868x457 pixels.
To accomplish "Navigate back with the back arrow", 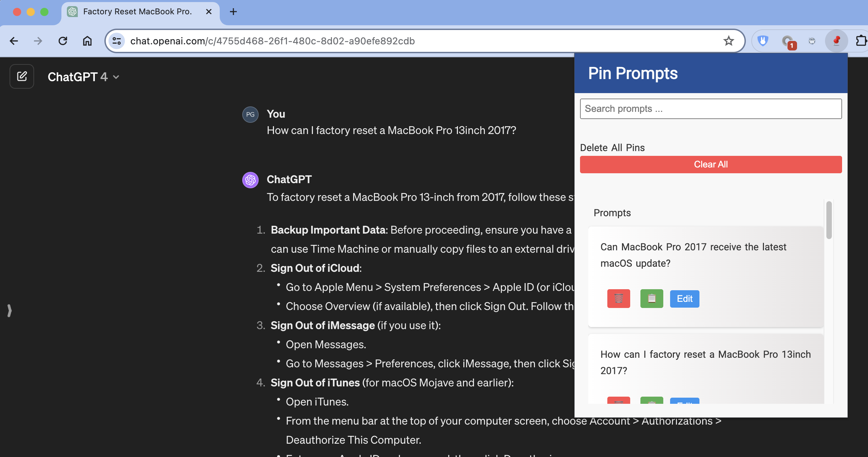I will point(14,41).
